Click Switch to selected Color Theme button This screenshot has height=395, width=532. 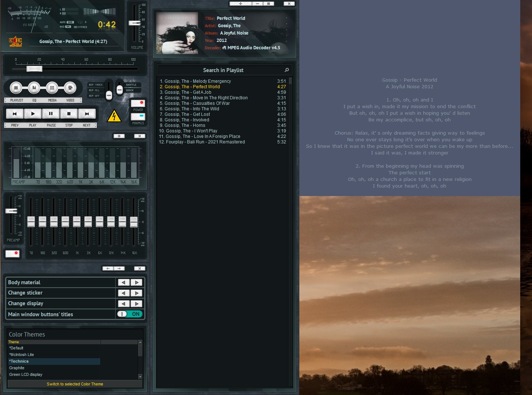click(x=75, y=384)
